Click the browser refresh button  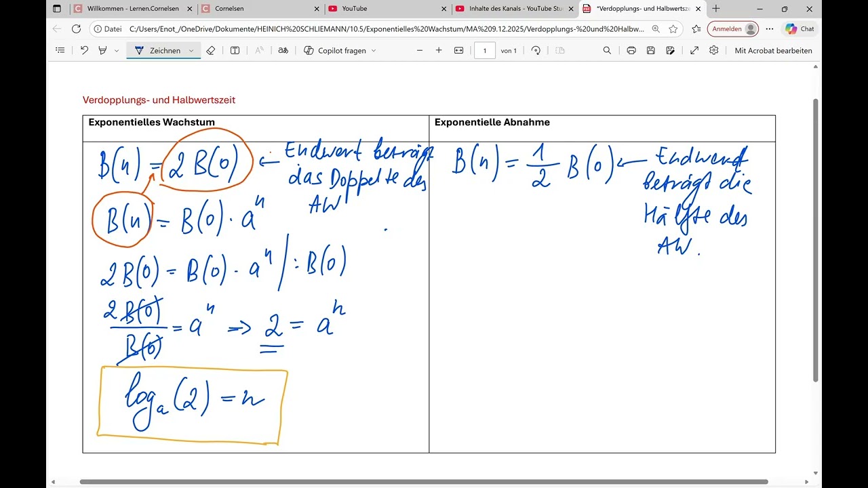point(76,29)
